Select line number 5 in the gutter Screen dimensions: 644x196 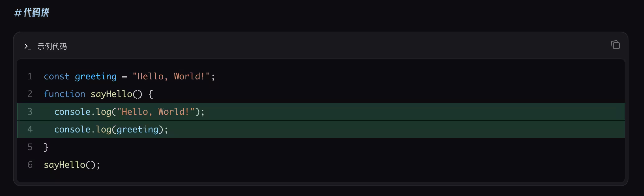point(30,147)
